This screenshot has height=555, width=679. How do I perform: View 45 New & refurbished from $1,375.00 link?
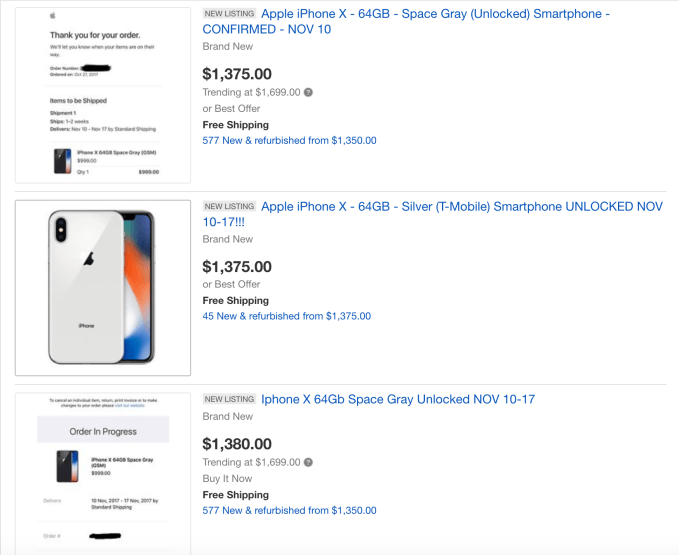pyautogui.click(x=286, y=316)
